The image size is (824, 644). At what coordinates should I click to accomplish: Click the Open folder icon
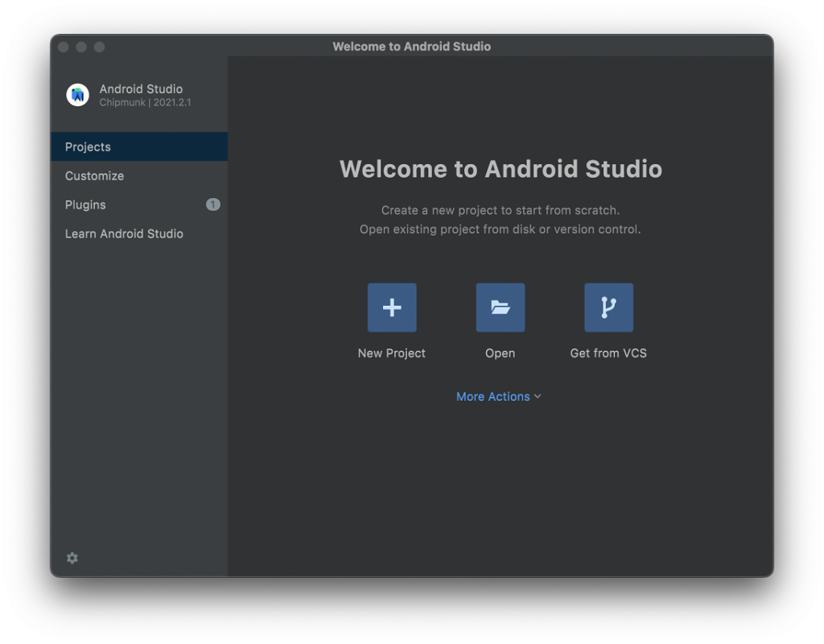[500, 308]
